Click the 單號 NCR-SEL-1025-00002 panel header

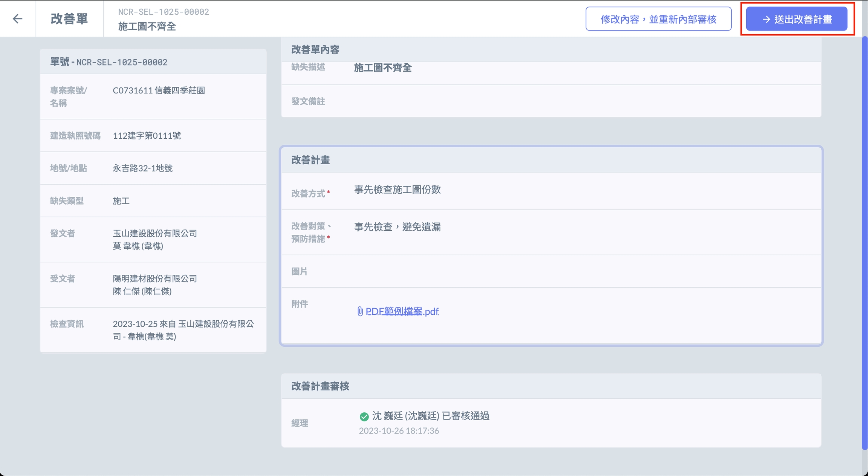pyautogui.click(x=109, y=62)
